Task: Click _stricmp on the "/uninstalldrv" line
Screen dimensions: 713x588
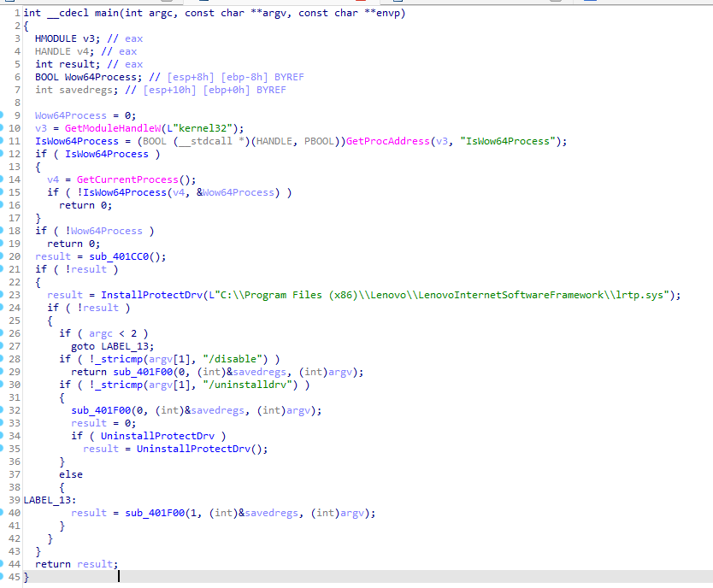Action: tap(119, 385)
